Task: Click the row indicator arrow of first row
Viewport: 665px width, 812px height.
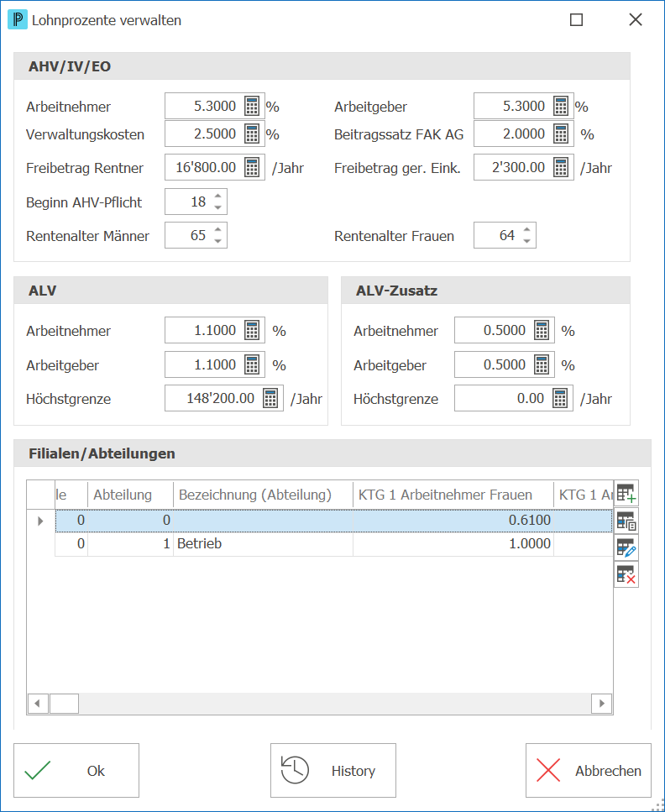Action: [x=41, y=521]
